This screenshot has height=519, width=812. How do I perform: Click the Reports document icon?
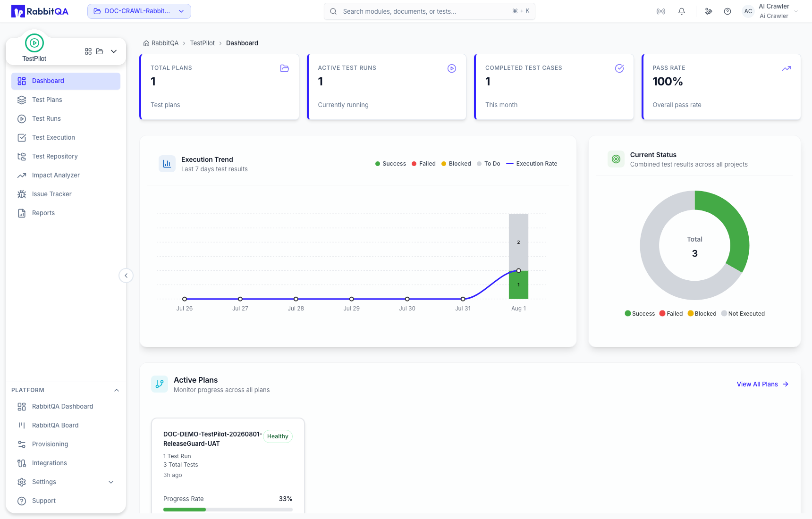(x=22, y=213)
